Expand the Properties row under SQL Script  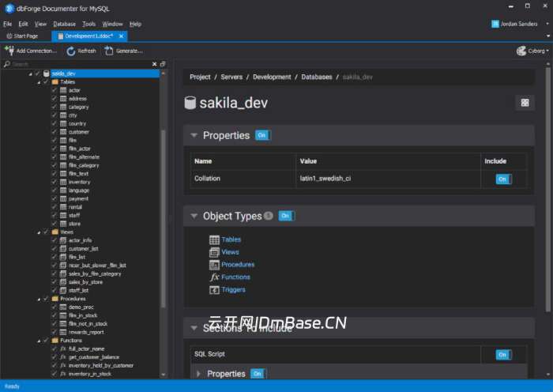[198, 374]
